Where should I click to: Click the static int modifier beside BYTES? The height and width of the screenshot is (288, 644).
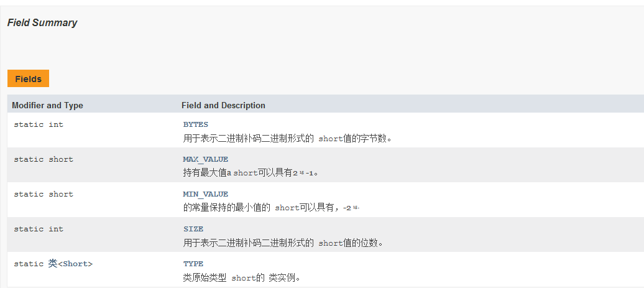[39, 124]
